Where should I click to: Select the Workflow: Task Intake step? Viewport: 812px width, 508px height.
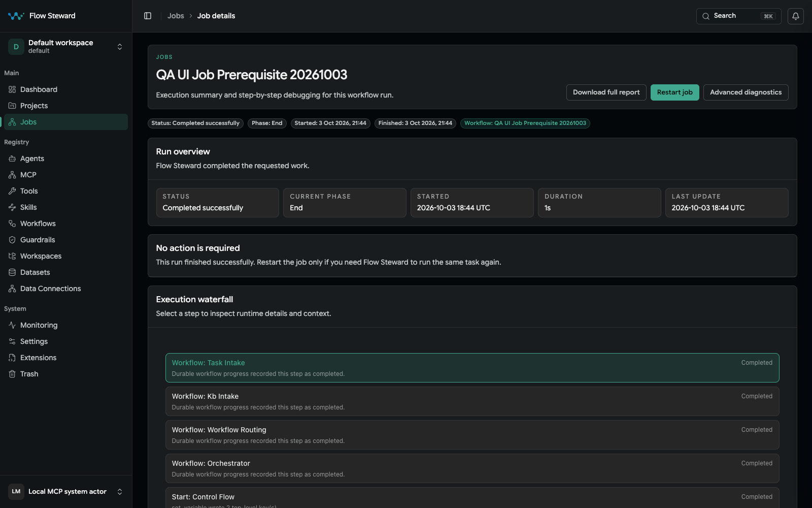(472, 368)
